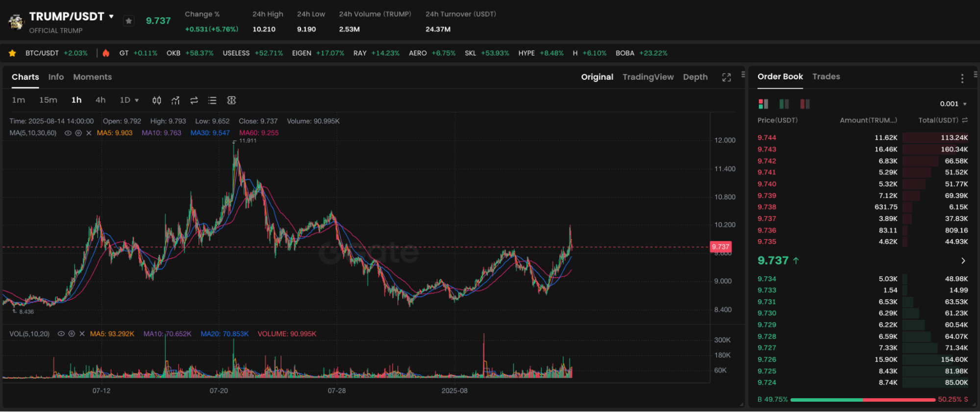Show bids only order book view

(784, 104)
